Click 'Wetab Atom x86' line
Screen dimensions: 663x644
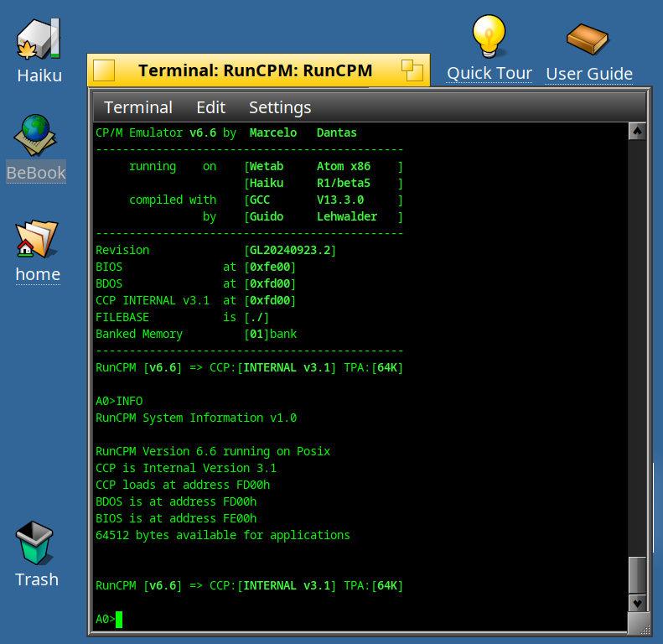(x=324, y=166)
